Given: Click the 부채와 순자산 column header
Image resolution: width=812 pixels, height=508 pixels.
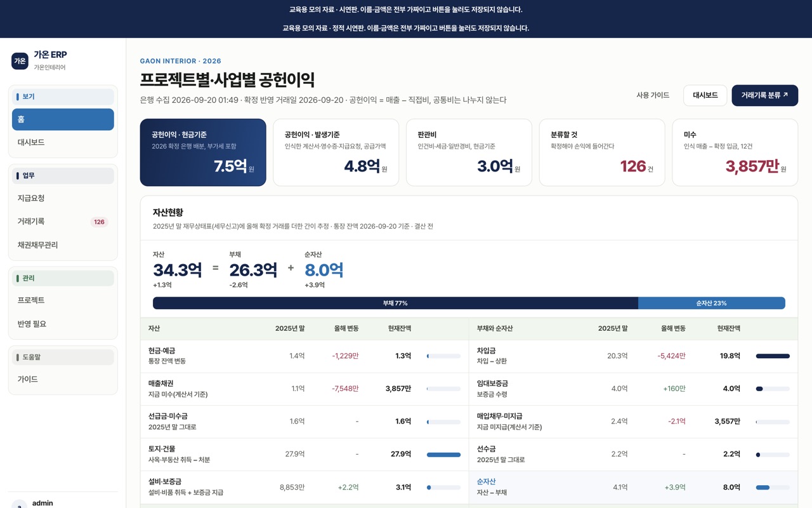Looking at the screenshot, I should pyautogui.click(x=495, y=329).
